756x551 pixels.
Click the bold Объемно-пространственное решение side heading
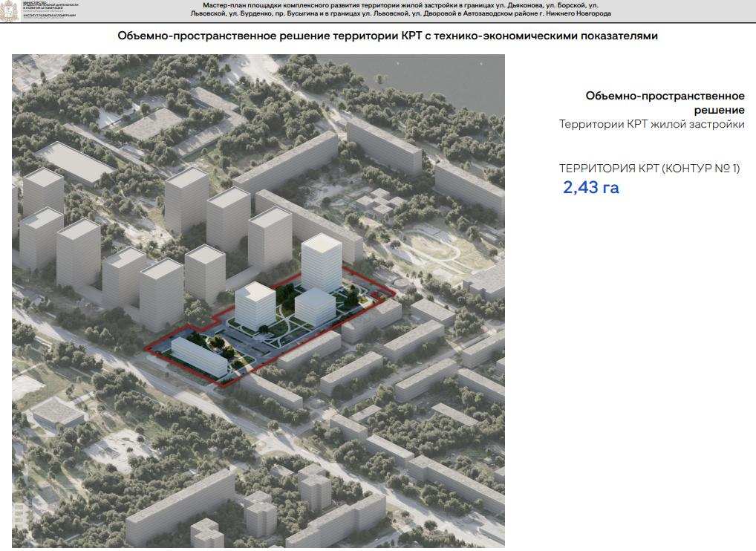point(665,102)
